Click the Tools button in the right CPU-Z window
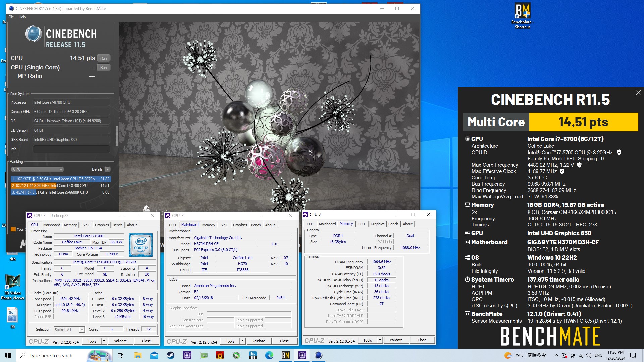This screenshot has height=362, width=644. pyautogui.click(x=368, y=340)
